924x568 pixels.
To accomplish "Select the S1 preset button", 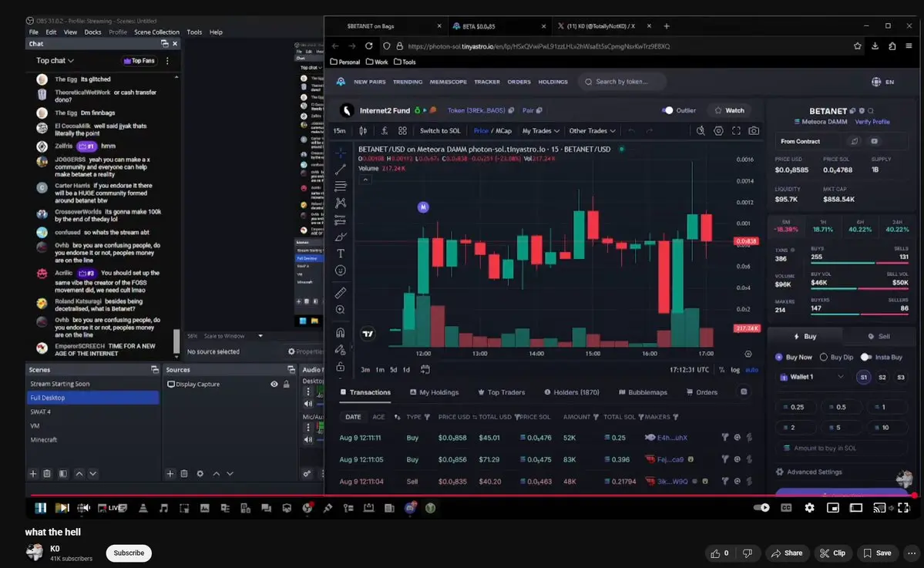I will pos(863,377).
